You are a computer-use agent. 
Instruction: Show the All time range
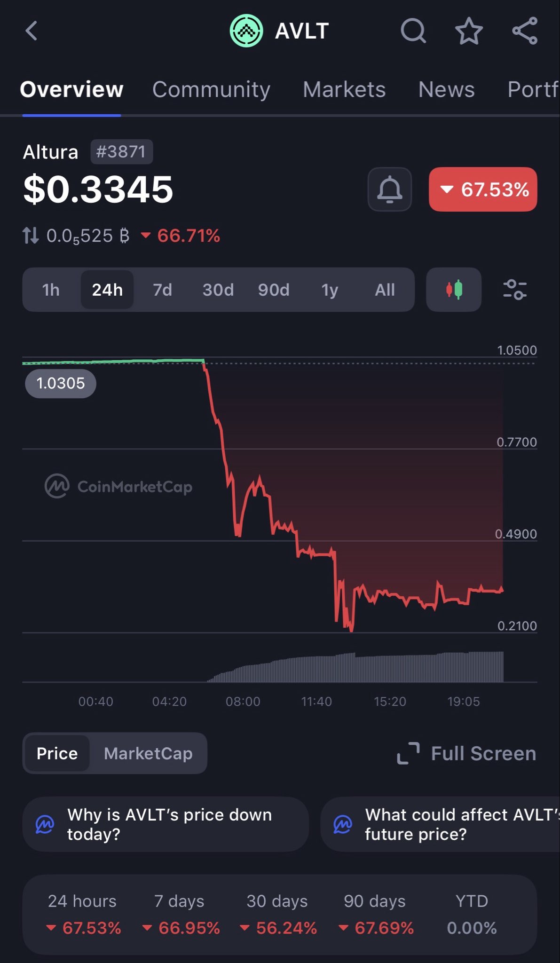coord(385,290)
